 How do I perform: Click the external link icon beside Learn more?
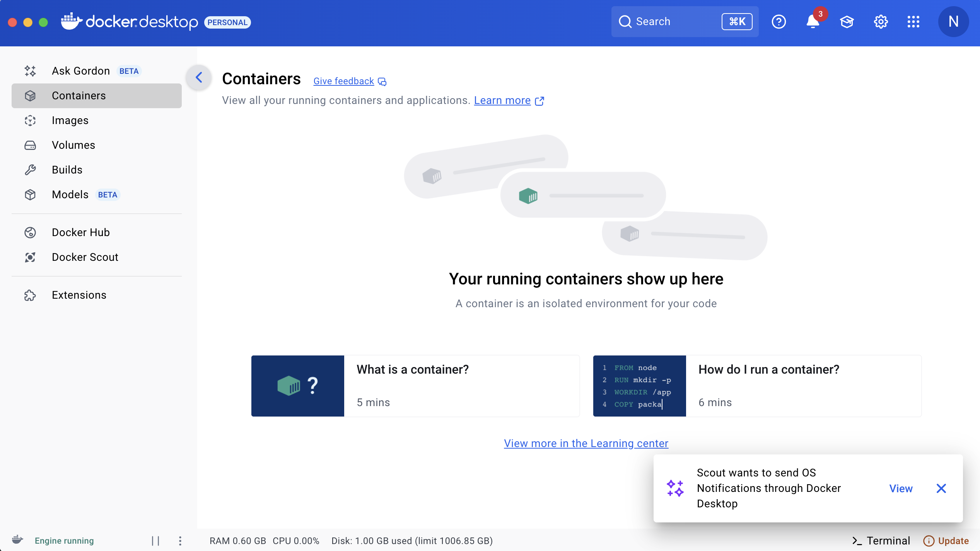(540, 101)
